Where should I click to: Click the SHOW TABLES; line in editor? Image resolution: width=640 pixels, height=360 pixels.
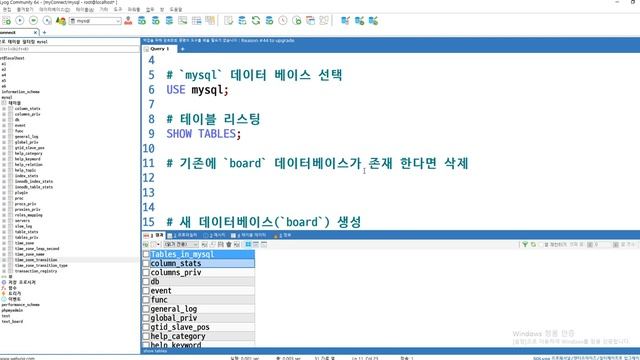pyautogui.click(x=203, y=134)
